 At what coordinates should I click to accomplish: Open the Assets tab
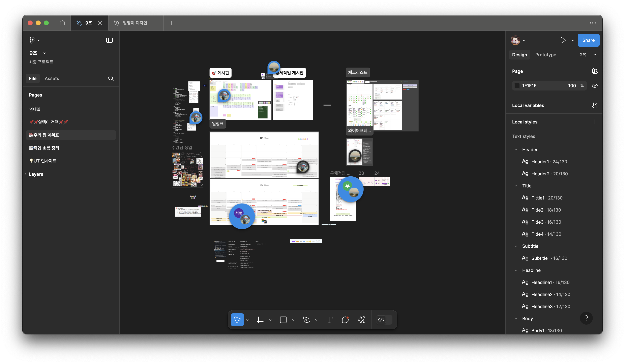pyautogui.click(x=52, y=78)
